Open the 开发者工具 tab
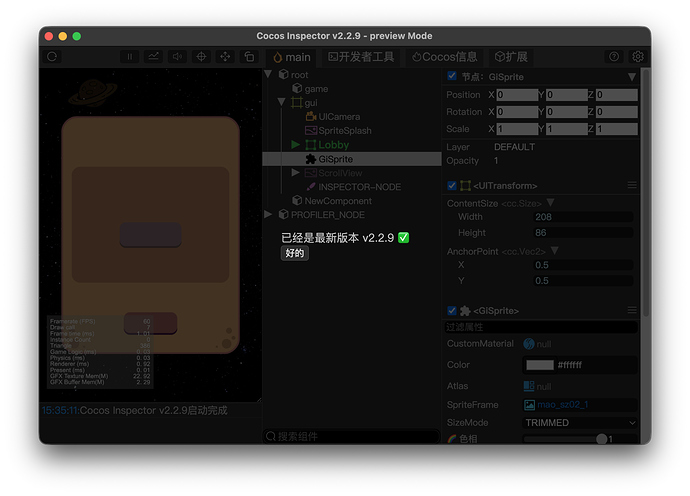This screenshot has height=496, width=690. coord(361,57)
